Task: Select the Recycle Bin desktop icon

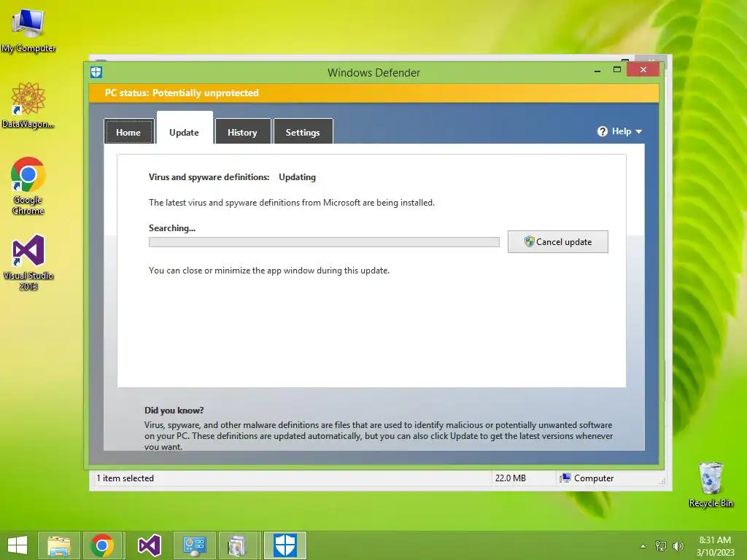Action: click(x=711, y=484)
